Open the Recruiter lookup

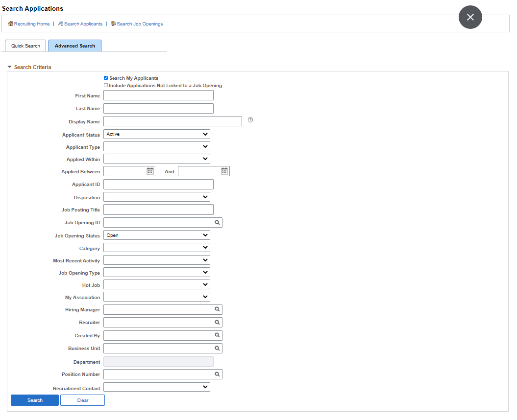[217, 322]
